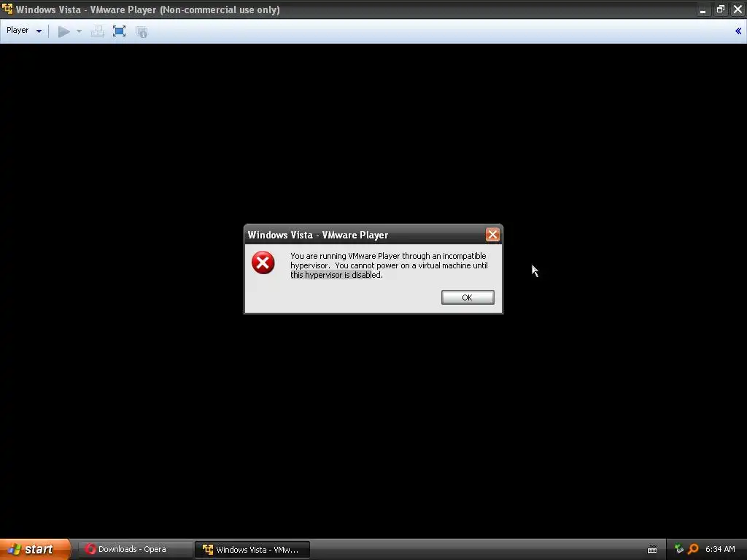Restore down the VMware Player window
Viewport: 747px width, 560px height.
720,9
